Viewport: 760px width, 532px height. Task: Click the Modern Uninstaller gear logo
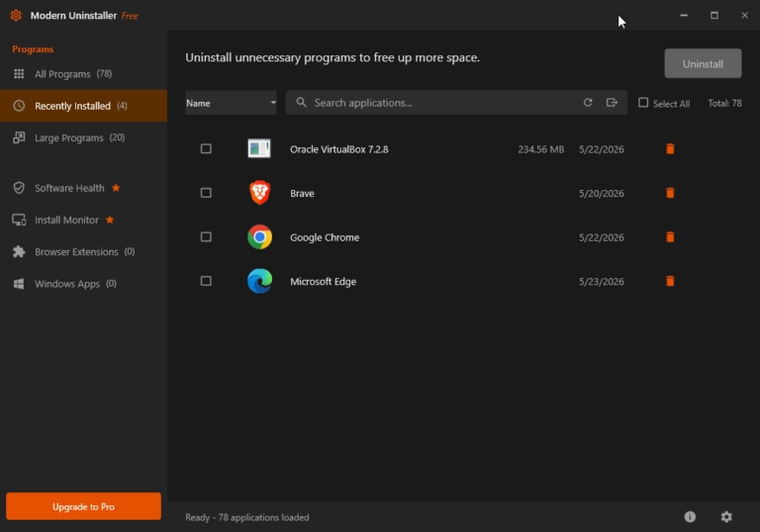pos(16,16)
